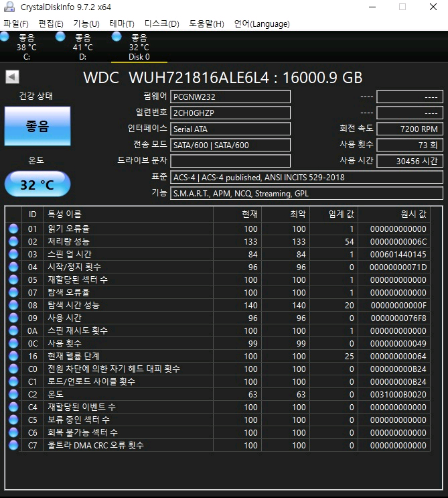The height and width of the screenshot is (498, 448).
Task: Select current value 140 in 탐색 시간 성능 row
Action: [x=250, y=305]
